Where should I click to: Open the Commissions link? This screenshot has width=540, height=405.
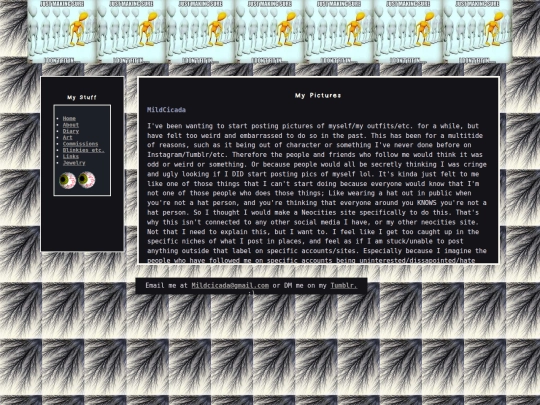tap(80, 144)
